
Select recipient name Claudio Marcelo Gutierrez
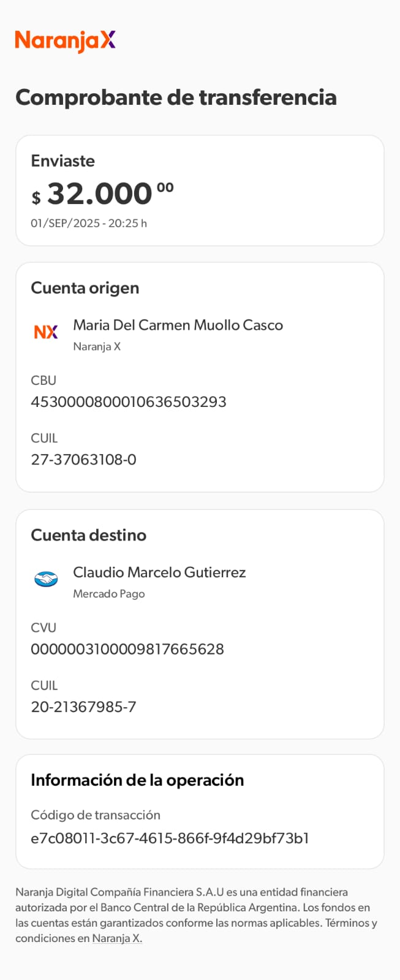pos(159,572)
